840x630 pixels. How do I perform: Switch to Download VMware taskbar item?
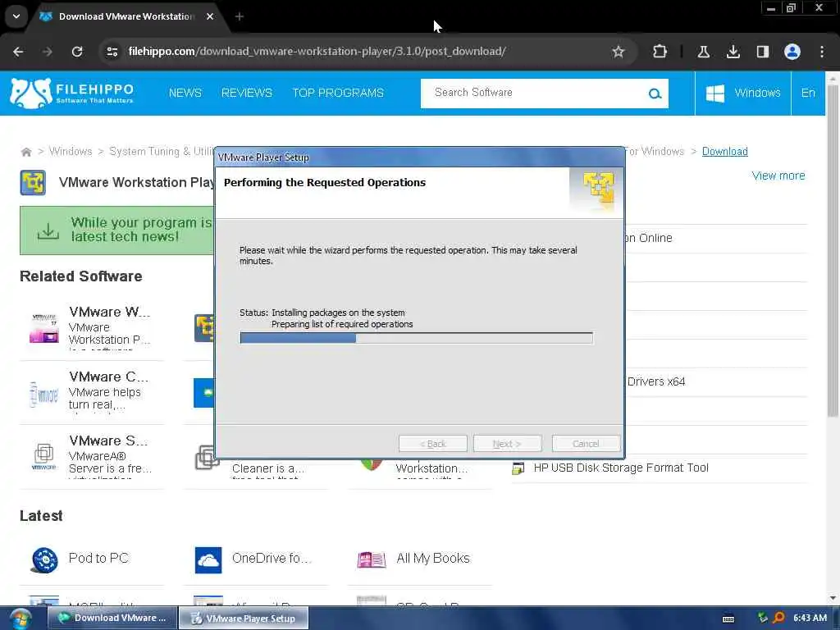click(112, 619)
